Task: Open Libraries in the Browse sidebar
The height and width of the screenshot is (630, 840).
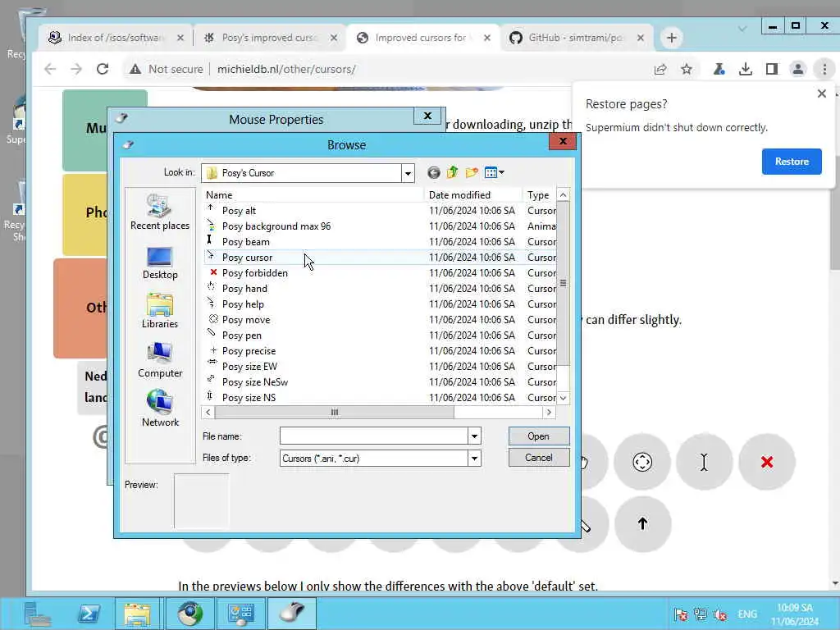Action: tap(160, 311)
